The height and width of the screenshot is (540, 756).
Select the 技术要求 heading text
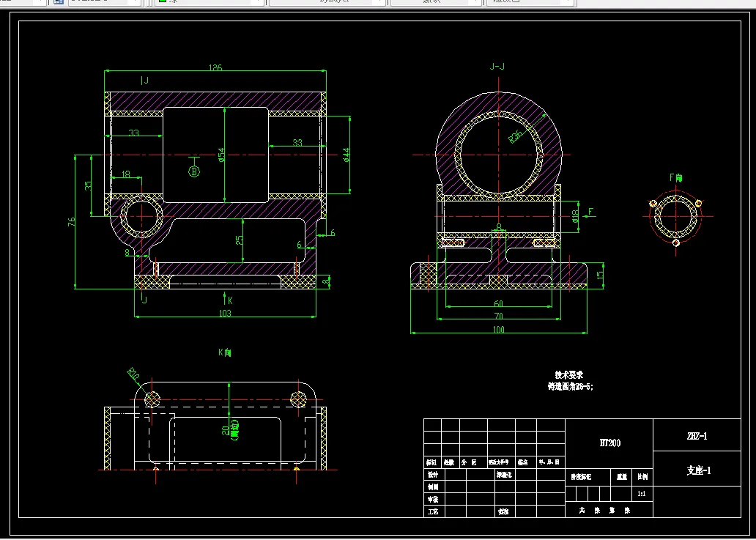point(569,374)
